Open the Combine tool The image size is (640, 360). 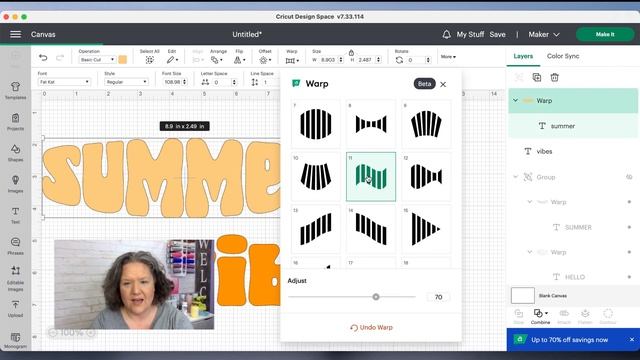pyautogui.click(x=540, y=316)
